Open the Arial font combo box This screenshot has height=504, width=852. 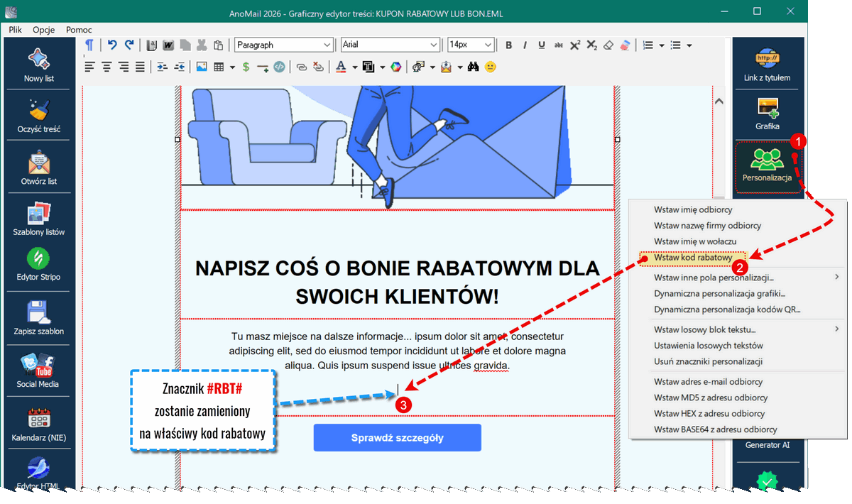pyautogui.click(x=390, y=45)
